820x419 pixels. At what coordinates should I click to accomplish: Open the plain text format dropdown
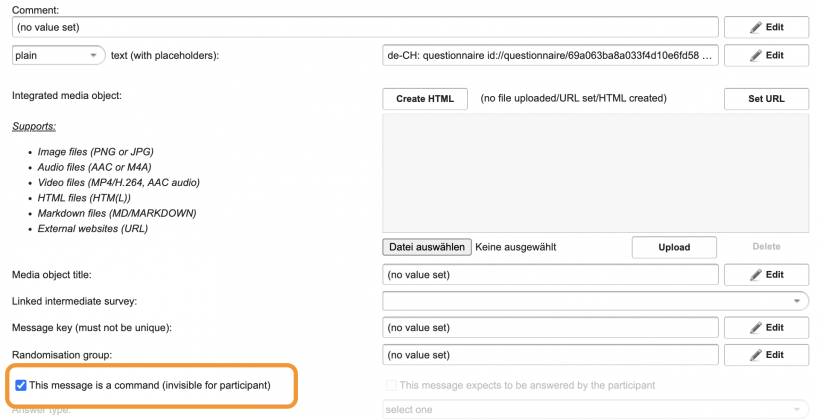(x=58, y=55)
